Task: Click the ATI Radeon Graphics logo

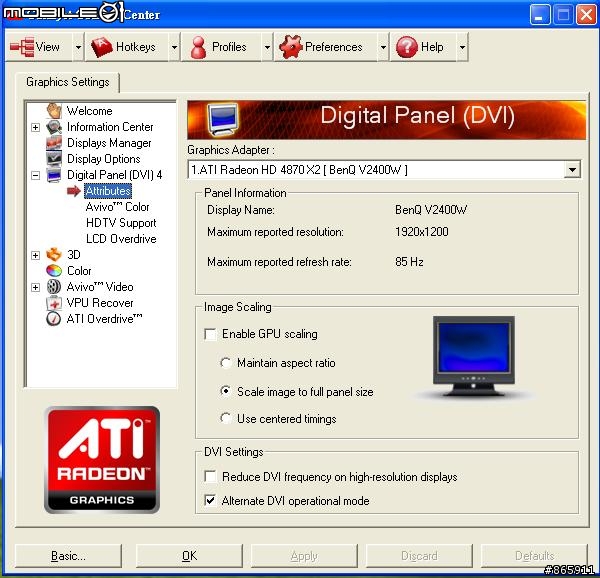Action: 102,460
